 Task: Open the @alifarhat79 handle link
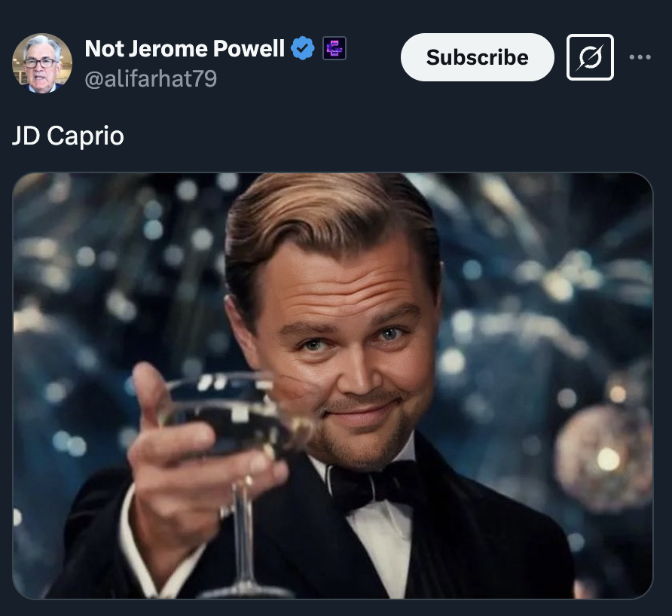[151, 78]
